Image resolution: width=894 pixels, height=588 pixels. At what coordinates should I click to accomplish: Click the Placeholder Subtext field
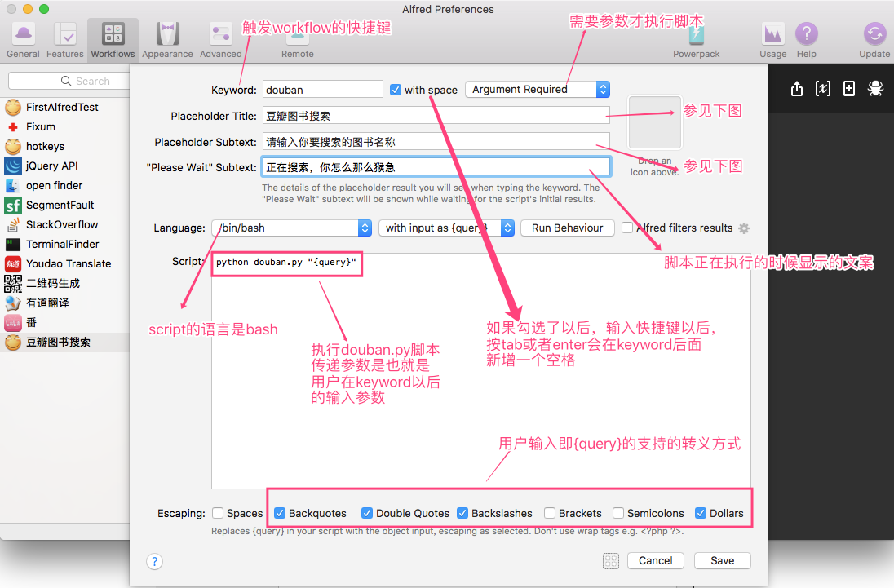[x=436, y=142]
